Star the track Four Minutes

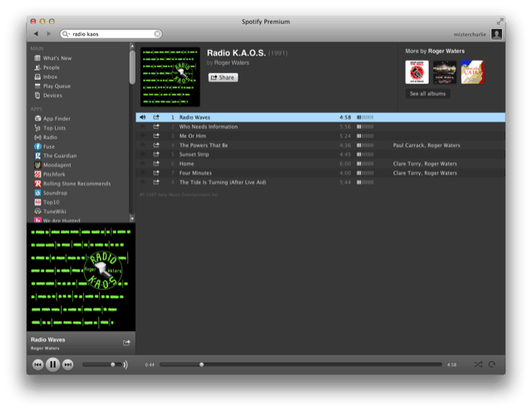pyautogui.click(x=142, y=173)
